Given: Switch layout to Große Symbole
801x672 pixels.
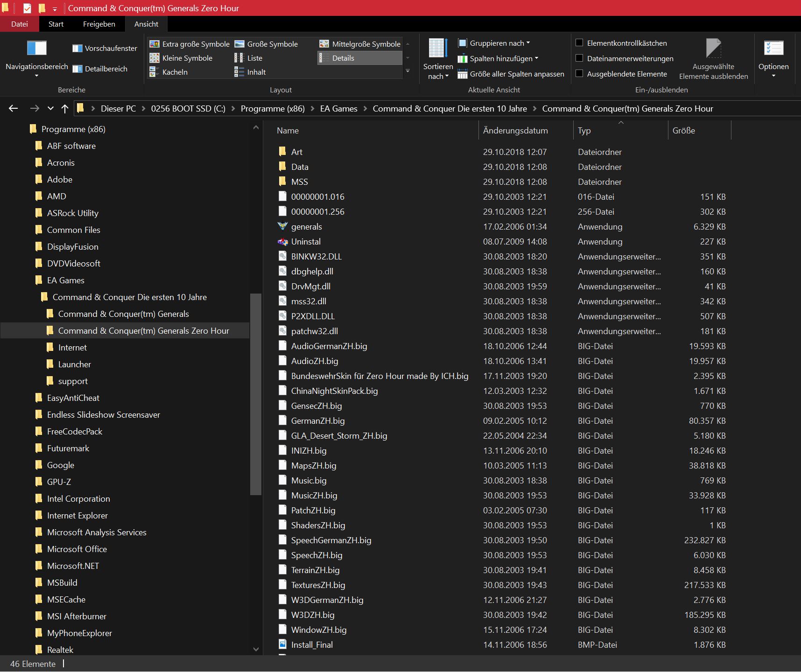Looking at the screenshot, I should (266, 44).
